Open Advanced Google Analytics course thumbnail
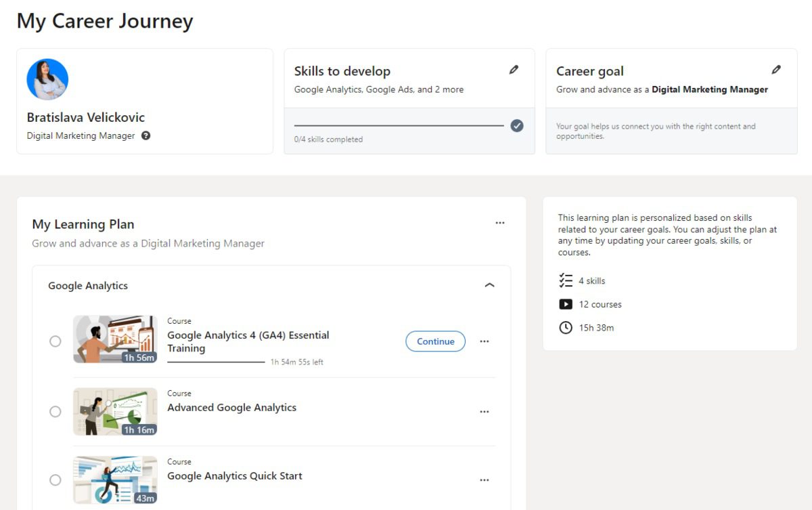 coord(115,411)
